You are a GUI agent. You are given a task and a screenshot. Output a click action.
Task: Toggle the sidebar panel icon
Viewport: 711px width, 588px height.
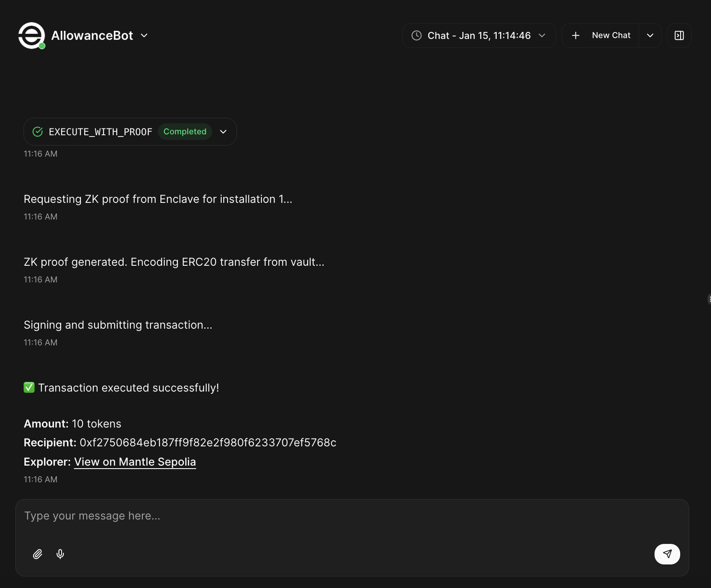pyautogui.click(x=679, y=36)
